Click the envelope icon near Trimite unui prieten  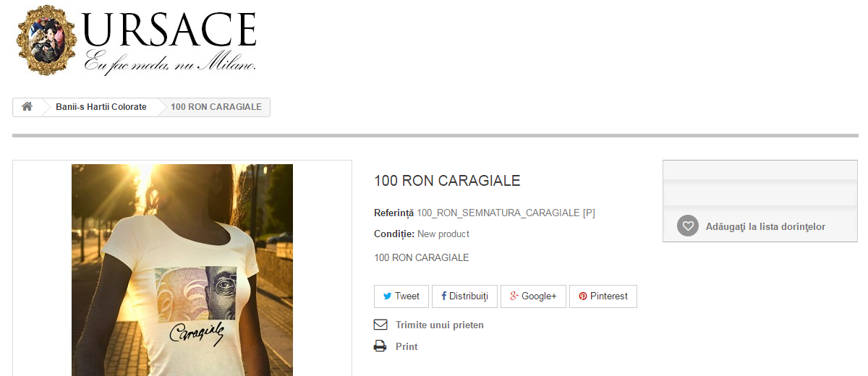(x=380, y=325)
